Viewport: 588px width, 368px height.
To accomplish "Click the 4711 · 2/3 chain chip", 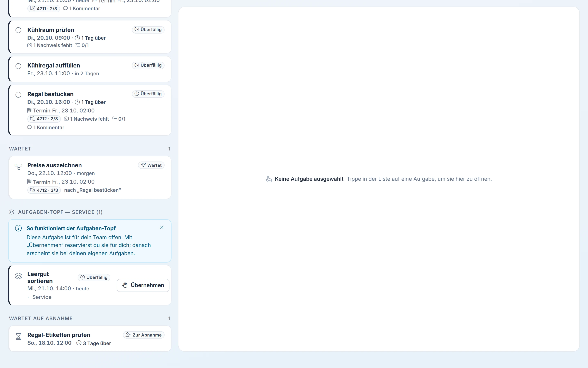I will click(x=43, y=9).
